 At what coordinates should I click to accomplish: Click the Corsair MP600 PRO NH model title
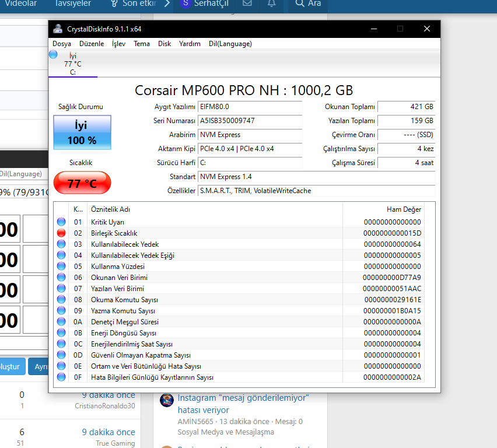point(244,90)
